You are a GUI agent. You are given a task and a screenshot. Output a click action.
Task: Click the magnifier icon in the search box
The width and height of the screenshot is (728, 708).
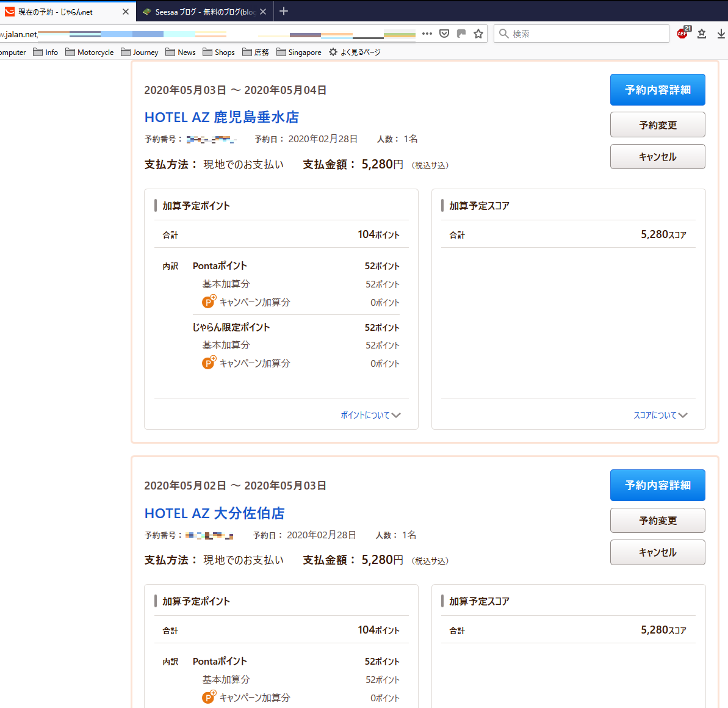point(504,34)
